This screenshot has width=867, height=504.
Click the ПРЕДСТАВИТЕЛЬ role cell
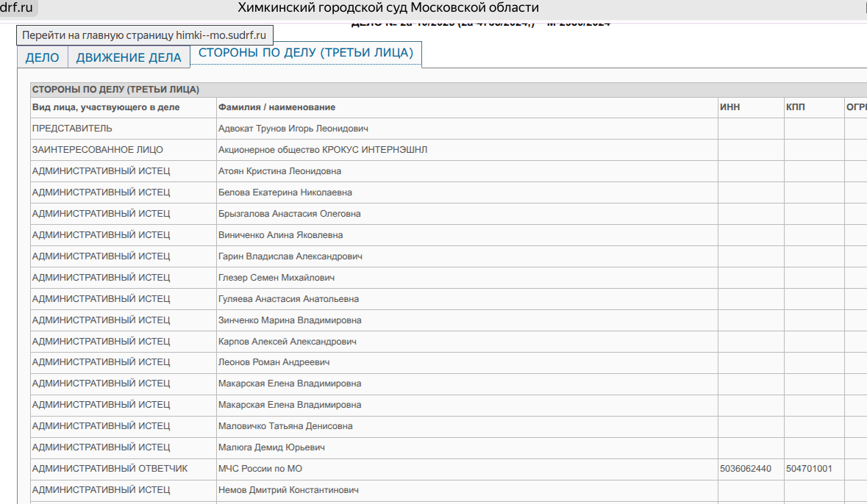coord(72,129)
